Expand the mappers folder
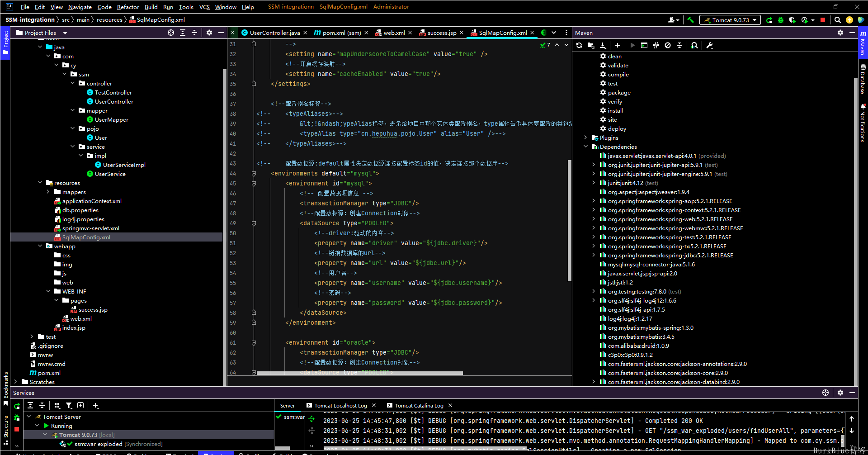The image size is (868, 455). point(48,192)
